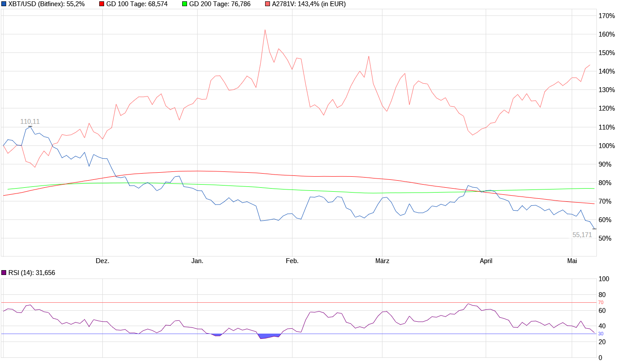Click the Mai axis label
Screen dimensions: 622x364
point(573,261)
